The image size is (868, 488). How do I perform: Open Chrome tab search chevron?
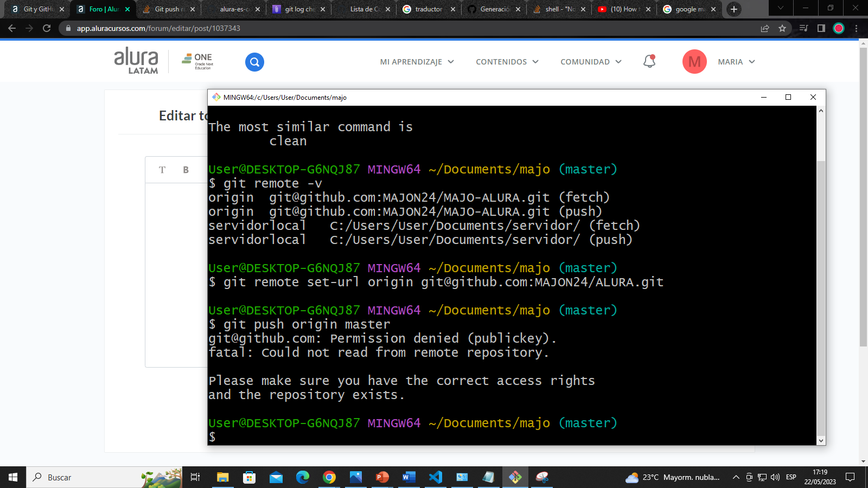pos(780,8)
